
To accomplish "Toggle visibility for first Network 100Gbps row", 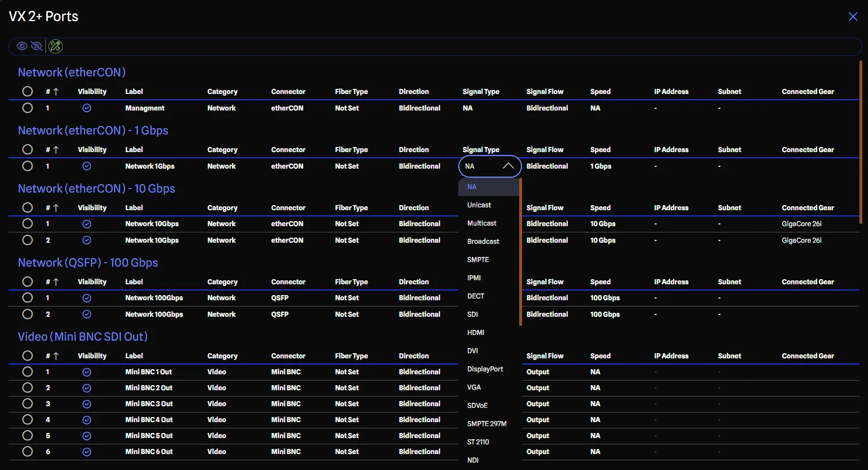I will click(x=87, y=298).
